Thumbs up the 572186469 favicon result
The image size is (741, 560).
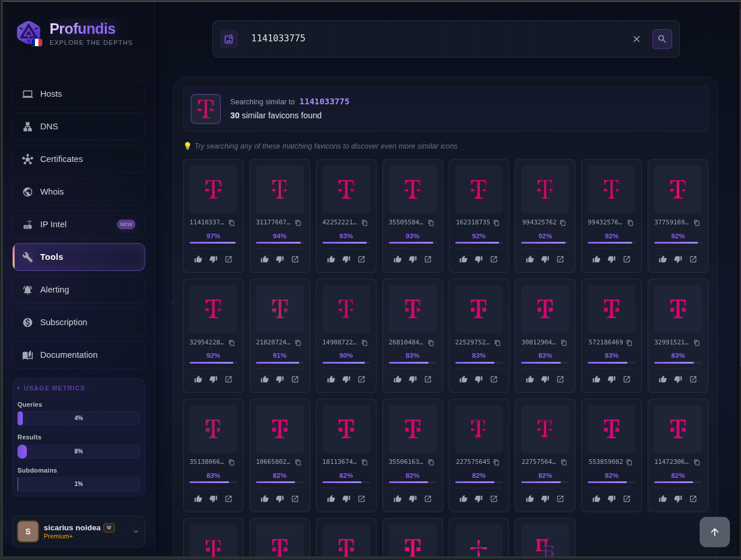(x=596, y=379)
